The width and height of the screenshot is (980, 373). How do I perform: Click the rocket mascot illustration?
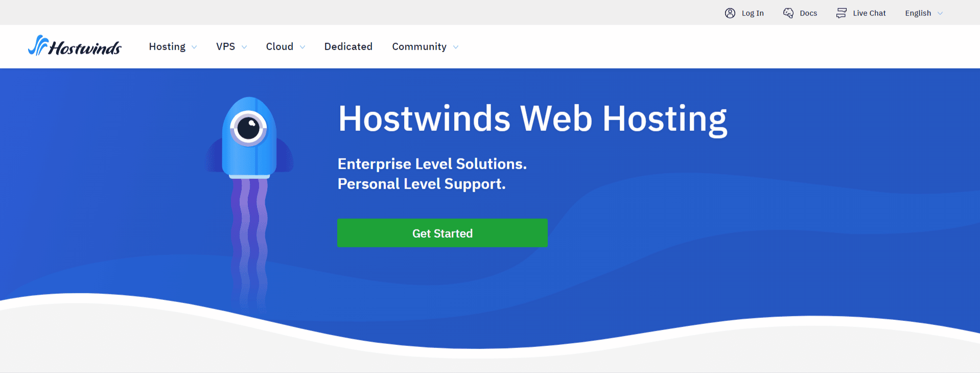tap(249, 204)
